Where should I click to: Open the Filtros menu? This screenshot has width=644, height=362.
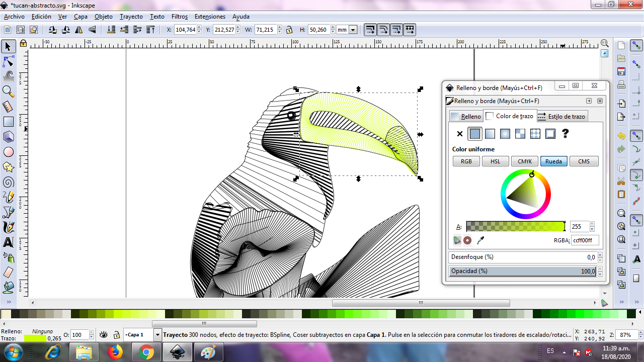tap(180, 17)
